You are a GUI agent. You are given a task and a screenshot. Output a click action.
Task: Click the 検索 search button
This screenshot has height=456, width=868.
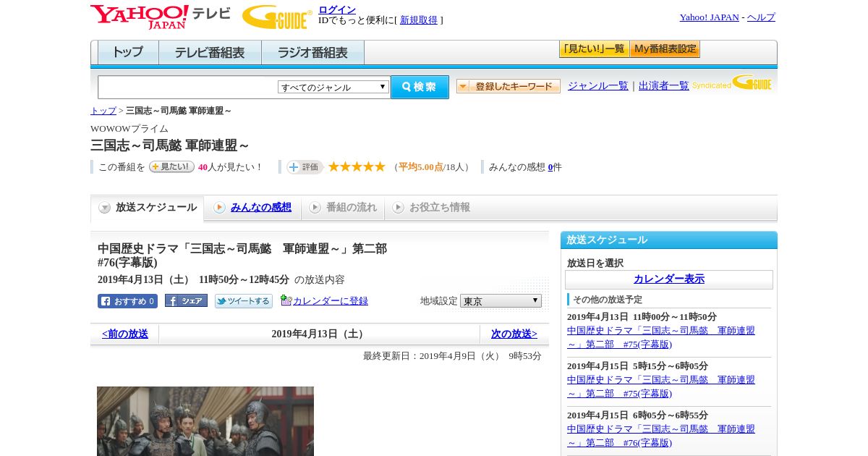pos(420,87)
